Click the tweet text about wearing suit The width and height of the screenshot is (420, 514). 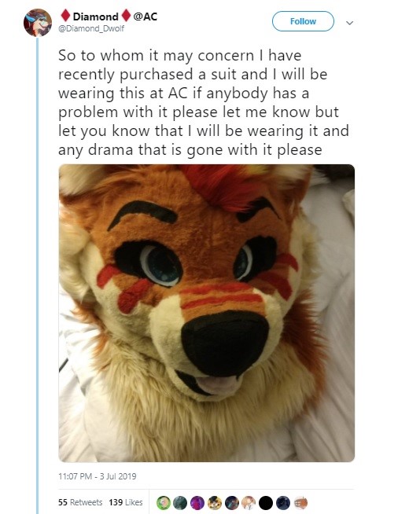(204, 103)
